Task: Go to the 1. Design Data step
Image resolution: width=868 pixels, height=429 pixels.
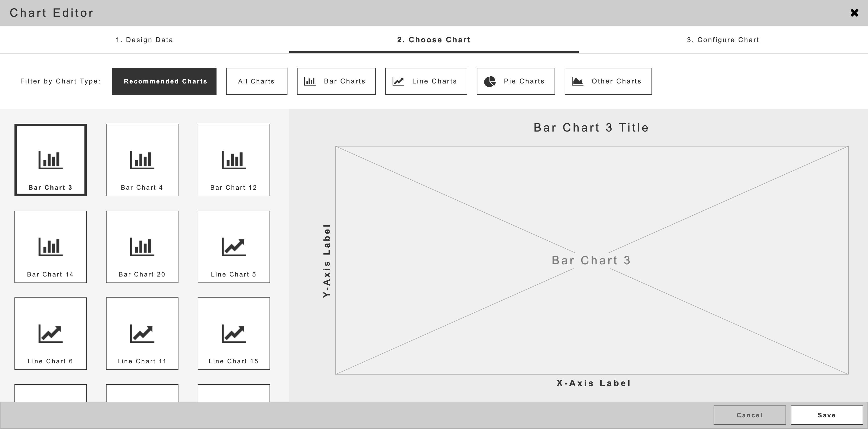Action: tap(145, 40)
